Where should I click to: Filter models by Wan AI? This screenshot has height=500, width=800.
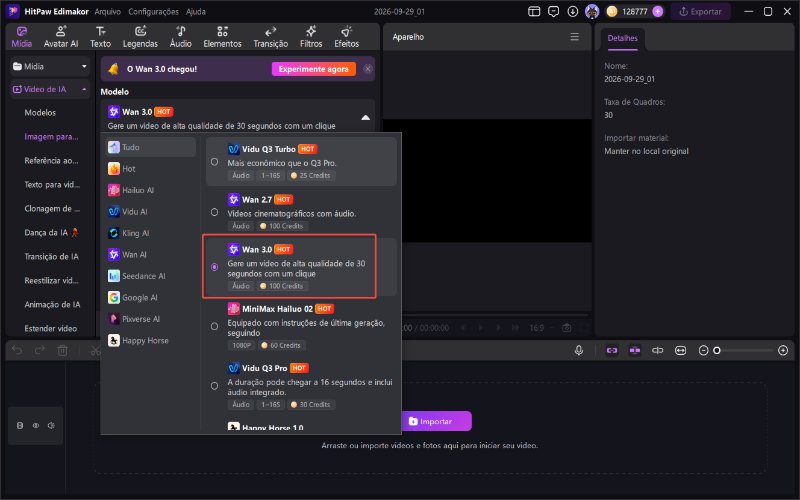(x=151, y=254)
